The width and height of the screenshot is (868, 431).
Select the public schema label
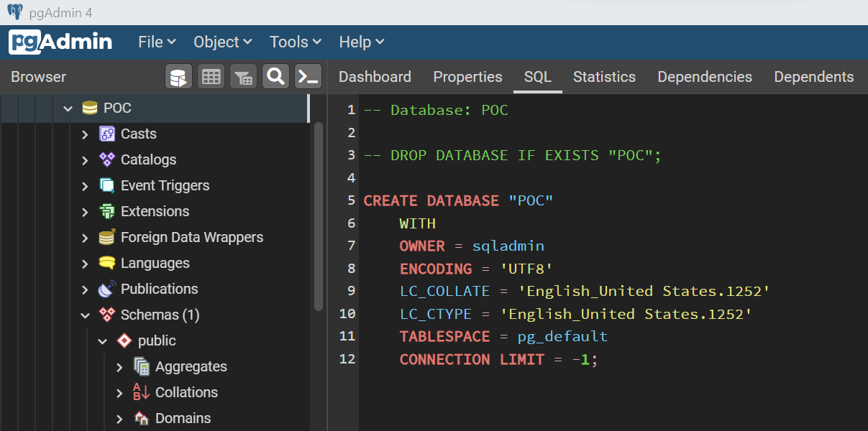(x=157, y=341)
